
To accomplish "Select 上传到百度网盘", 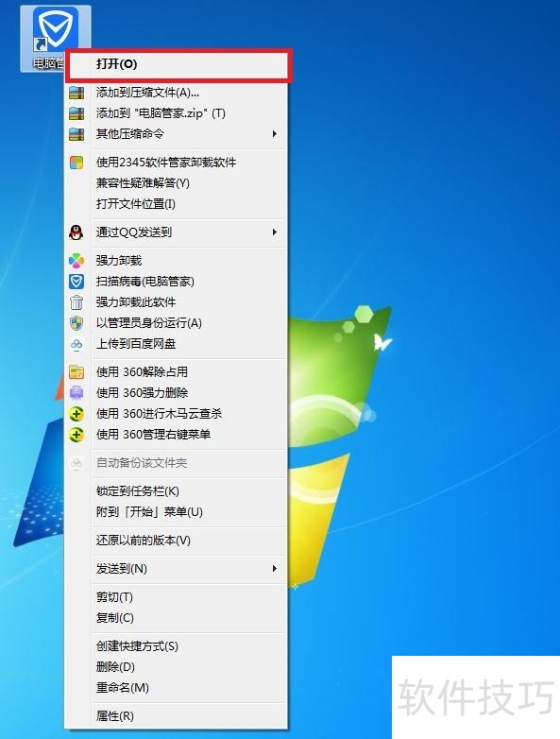I will coord(177,344).
